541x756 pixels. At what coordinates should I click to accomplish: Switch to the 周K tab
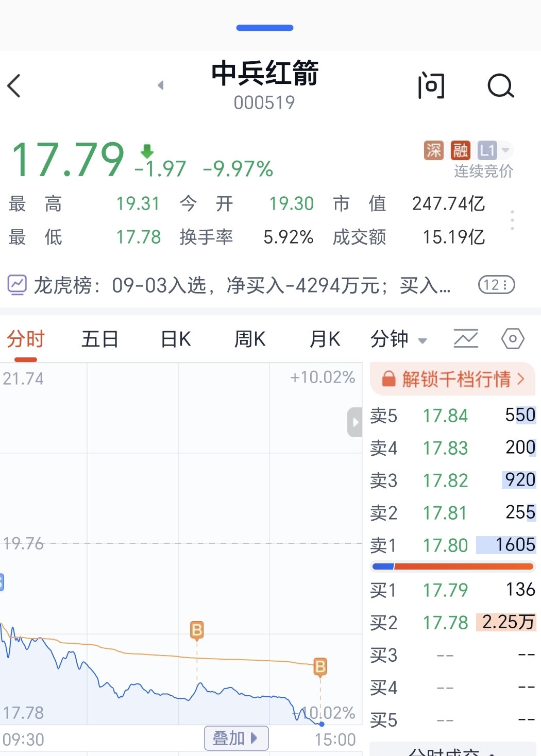point(250,339)
